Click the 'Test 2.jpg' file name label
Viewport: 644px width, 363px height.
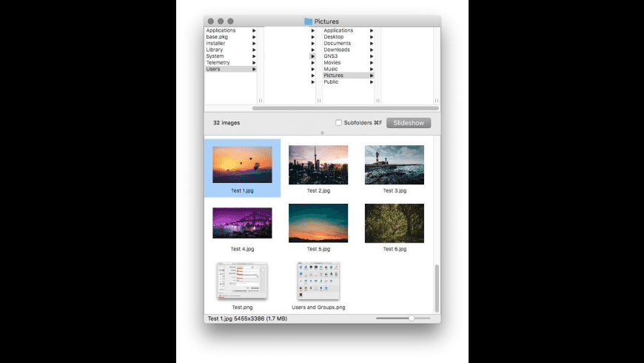click(x=318, y=190)
